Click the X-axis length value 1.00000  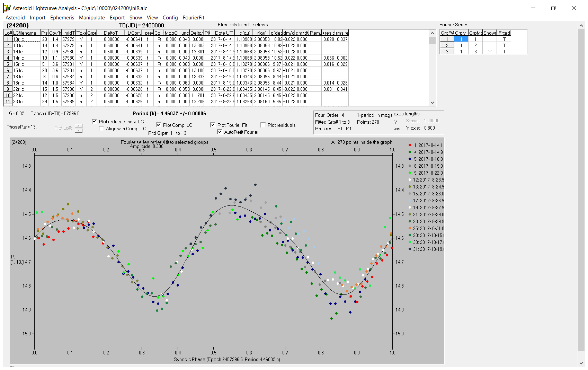[431, 121]
